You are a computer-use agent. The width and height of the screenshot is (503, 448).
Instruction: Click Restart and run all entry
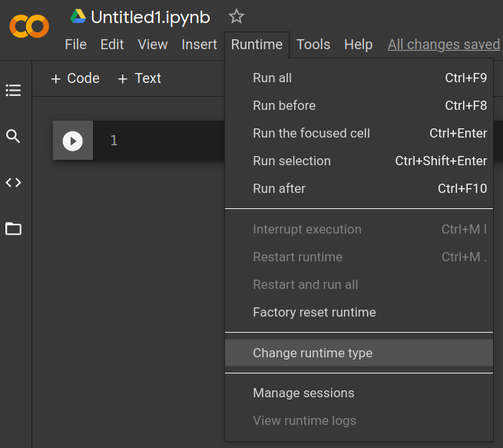(x=359, y=284)
